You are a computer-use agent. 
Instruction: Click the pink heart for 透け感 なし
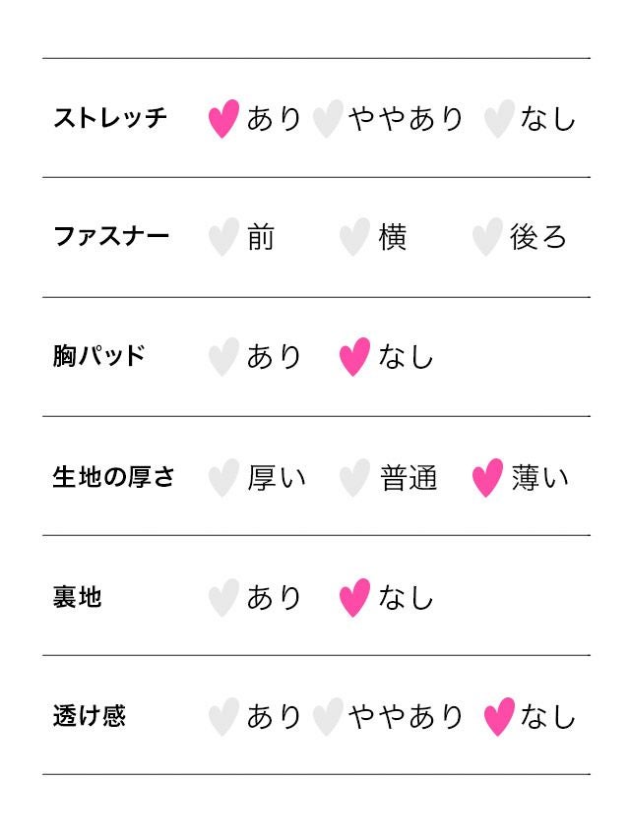[x=498, y=717]
